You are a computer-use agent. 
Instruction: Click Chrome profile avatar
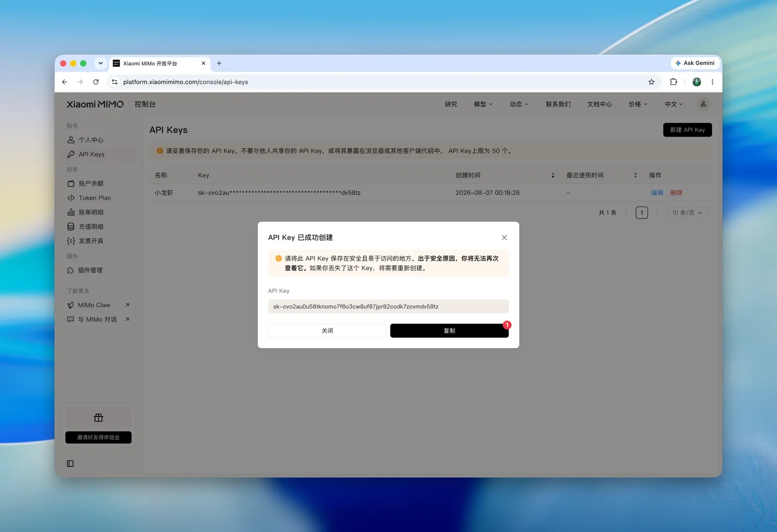pos(696,82)
